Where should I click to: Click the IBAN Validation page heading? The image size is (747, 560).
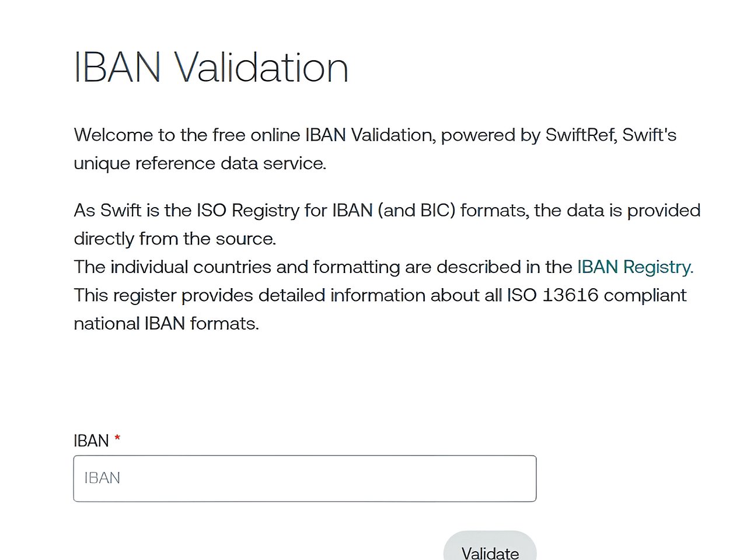click(x=211, y=68)
